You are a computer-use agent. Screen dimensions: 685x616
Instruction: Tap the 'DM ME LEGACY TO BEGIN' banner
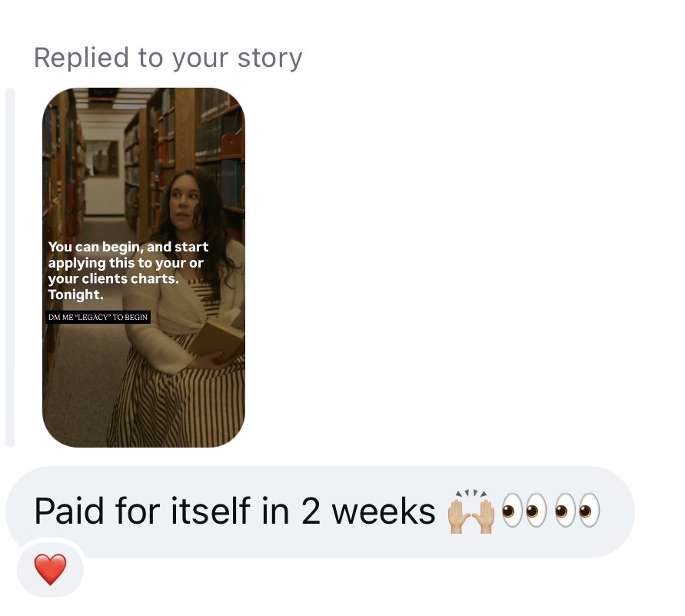98,317
